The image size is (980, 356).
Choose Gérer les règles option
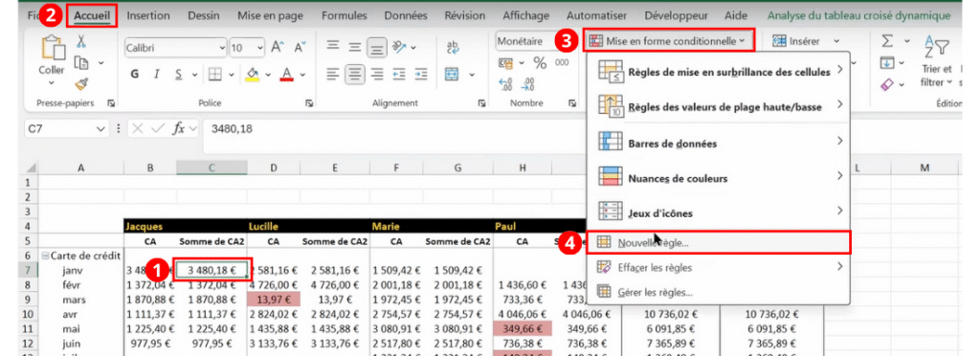point(718,292)
